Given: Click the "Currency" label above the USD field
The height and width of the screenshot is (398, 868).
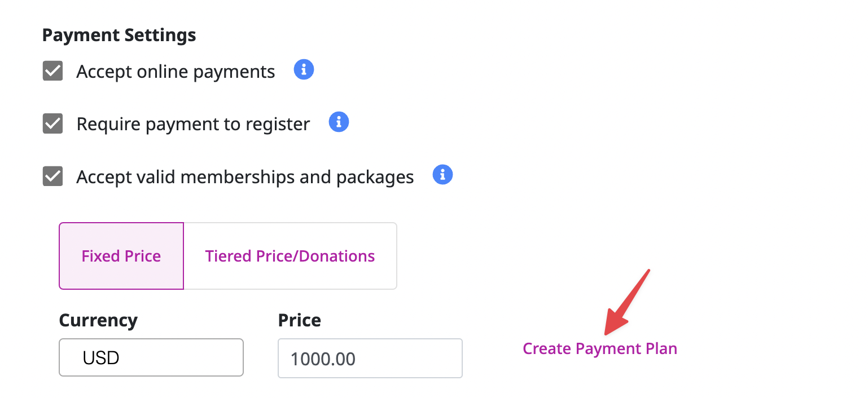Looking at the screenshot, I should tap(98, 320).
